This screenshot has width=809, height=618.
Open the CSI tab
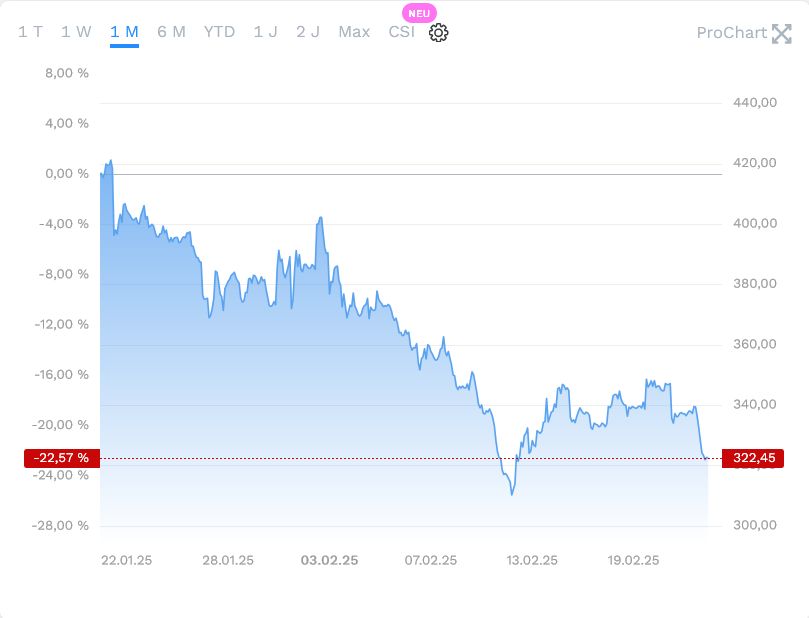tap(401, 32)
